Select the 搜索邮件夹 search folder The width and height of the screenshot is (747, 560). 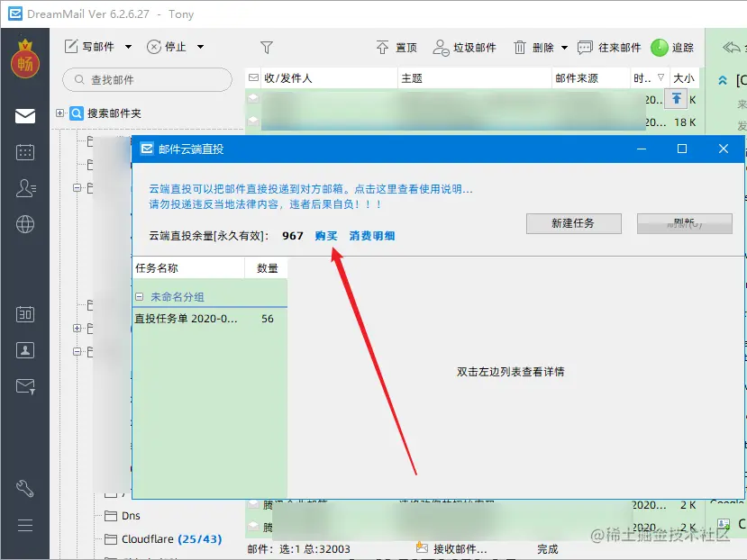tap(105, 113)
